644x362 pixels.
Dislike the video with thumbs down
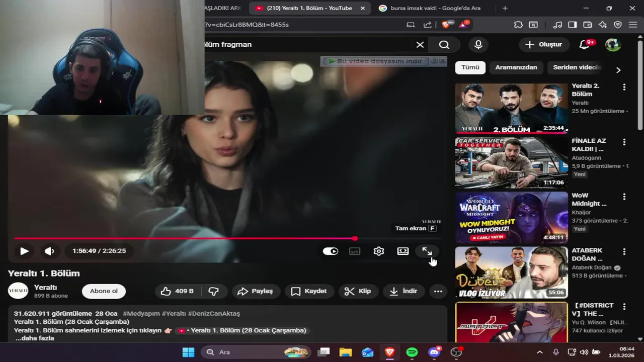click(214, 291)
